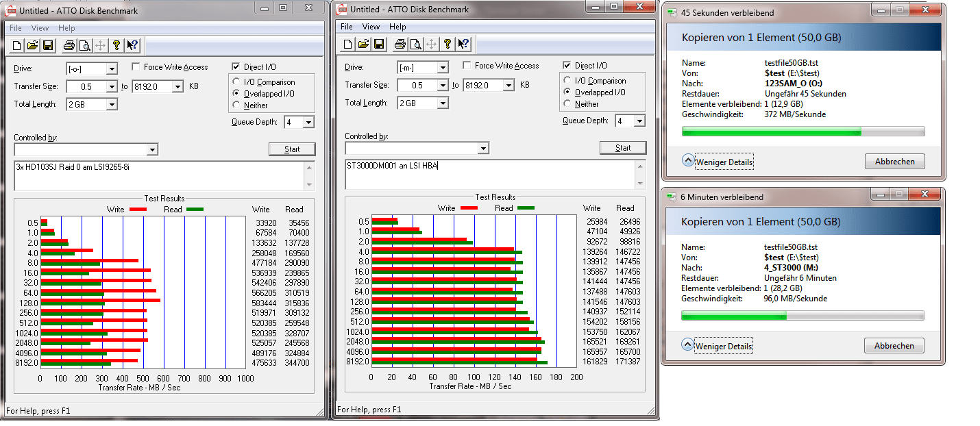Expand Controlled by combo box in [-o-] drive window
The height and width of the screenshot is (426, 980).
(152, 149)
